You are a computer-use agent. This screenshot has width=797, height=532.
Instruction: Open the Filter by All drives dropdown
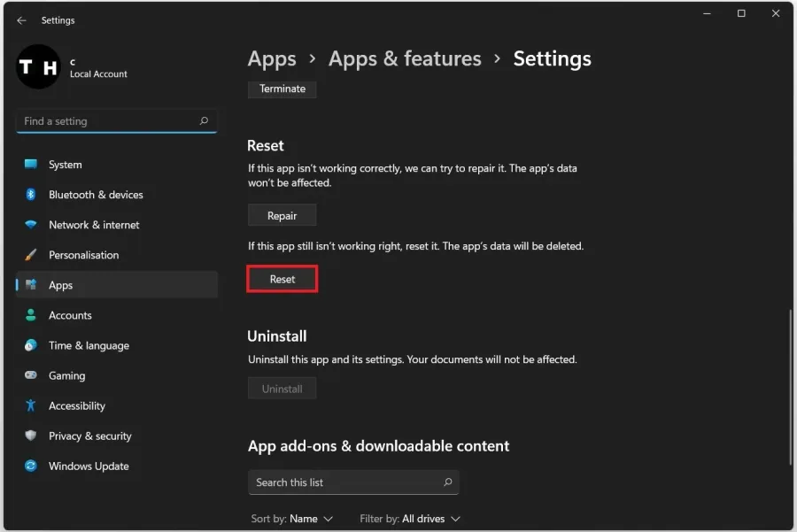click(x=410, y=519)
